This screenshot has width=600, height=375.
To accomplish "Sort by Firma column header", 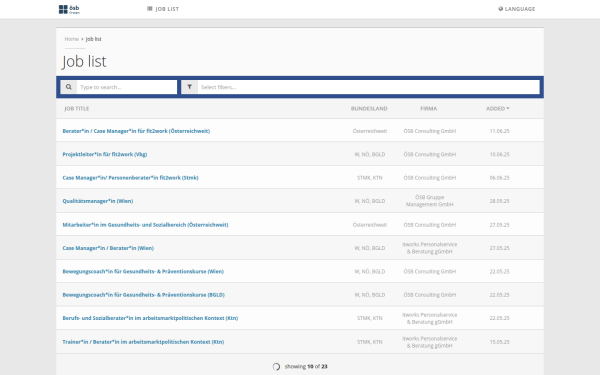I will tap(429, 109).
